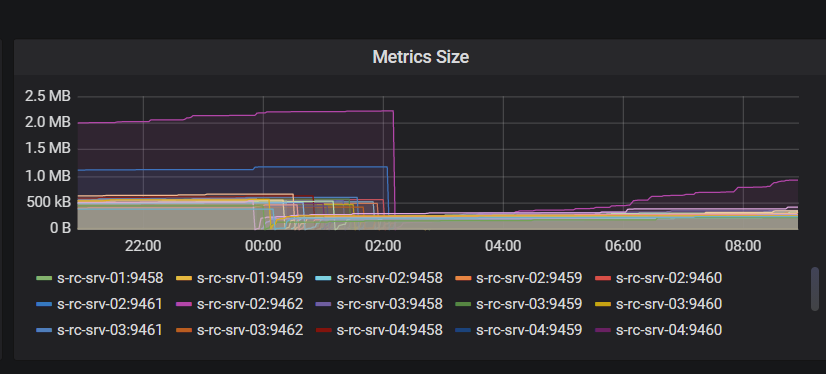Viewport: 826px width, 374px height.
Task: Toggle legend series s-rc-srv-01:9459
Action: (x=250, y=278)
